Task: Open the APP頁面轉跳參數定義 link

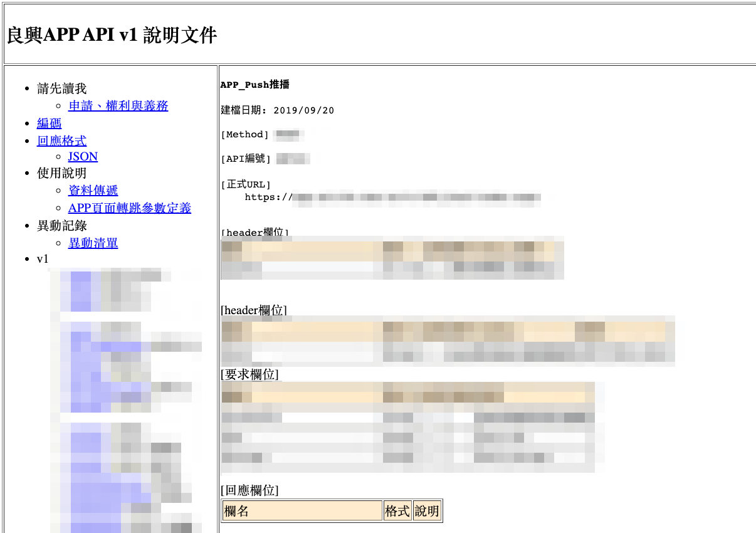Action: [x=130, y=208]
